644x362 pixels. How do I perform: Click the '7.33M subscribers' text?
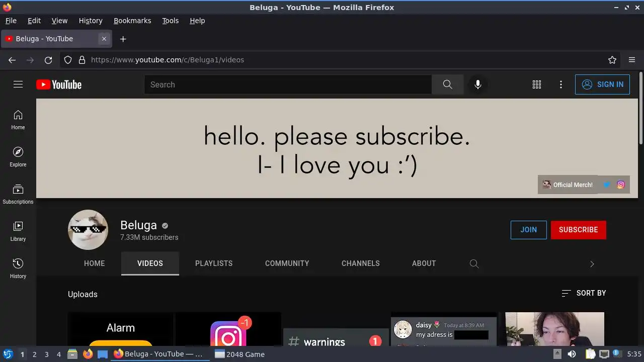pos(149,237)
